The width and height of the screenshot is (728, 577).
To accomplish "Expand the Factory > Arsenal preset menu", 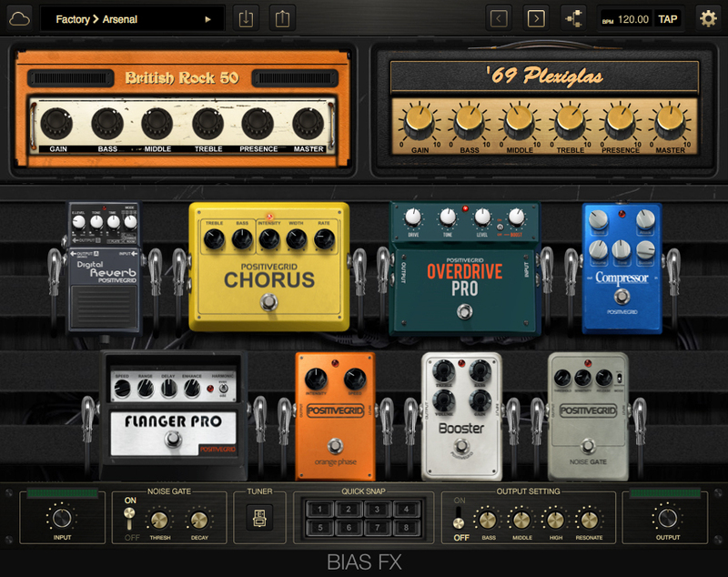I will (x=133, y=19).
